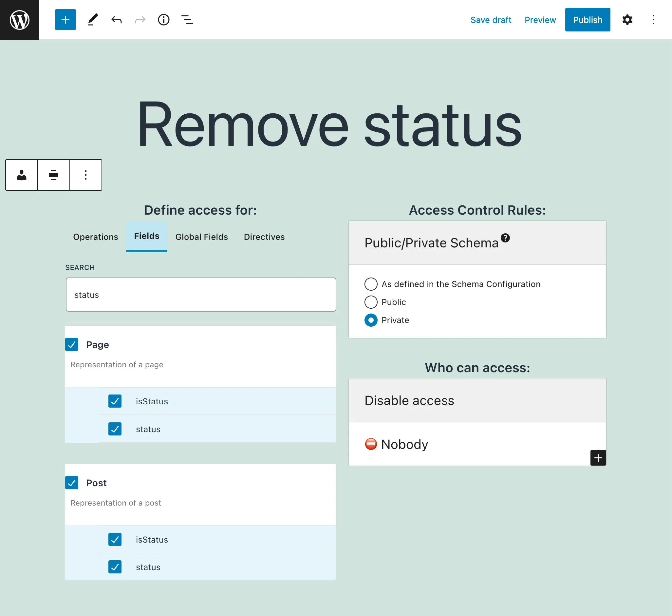
Task: Open the list view outline
Action: tap(187, 20)
